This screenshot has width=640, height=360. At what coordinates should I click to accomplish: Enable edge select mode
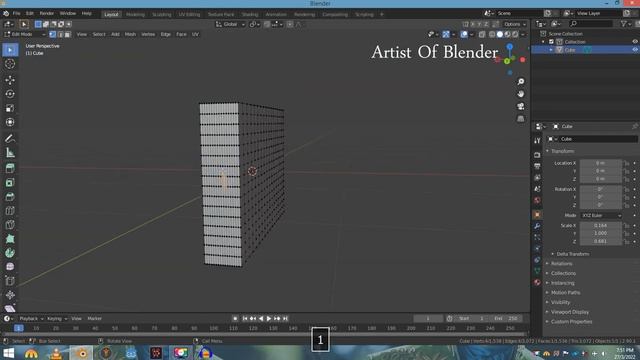60,34
